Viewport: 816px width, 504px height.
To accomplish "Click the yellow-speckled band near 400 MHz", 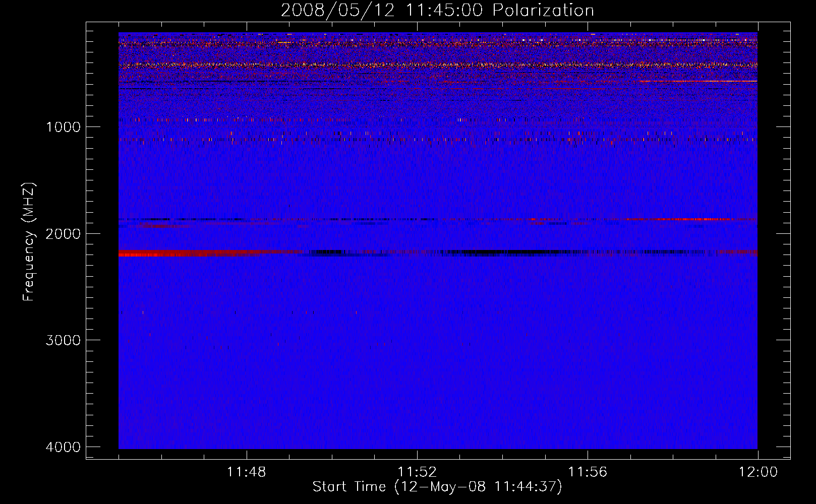I will click(x=438, y=65).
